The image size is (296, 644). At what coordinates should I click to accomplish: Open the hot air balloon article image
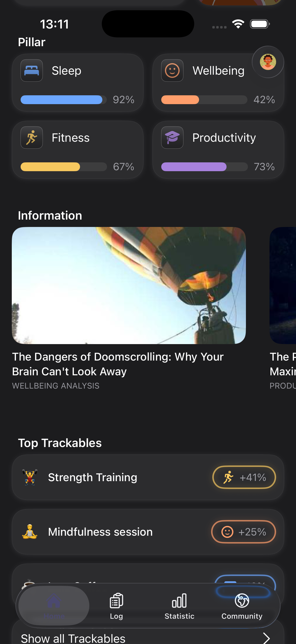[x=129, y=285]
